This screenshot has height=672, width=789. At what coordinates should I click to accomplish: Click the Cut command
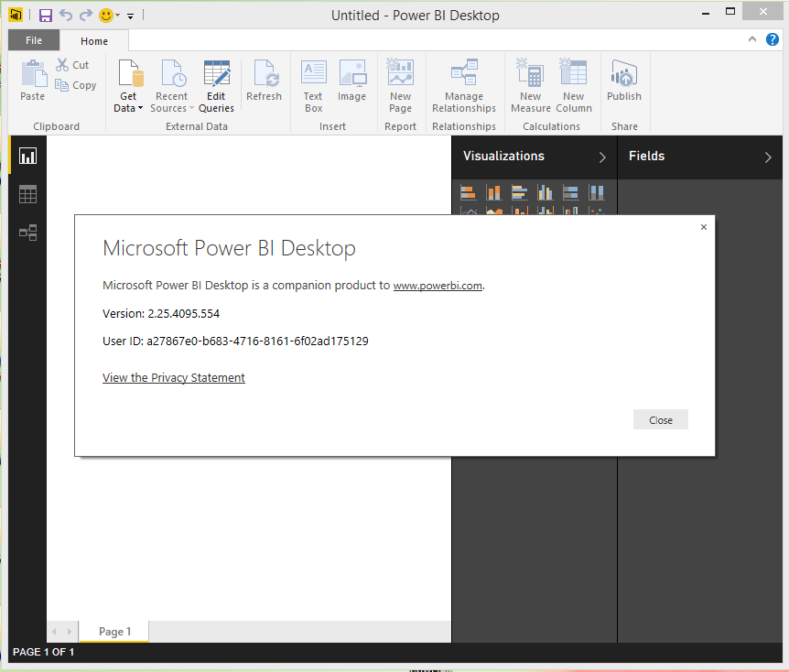click(x=72, y=65)
